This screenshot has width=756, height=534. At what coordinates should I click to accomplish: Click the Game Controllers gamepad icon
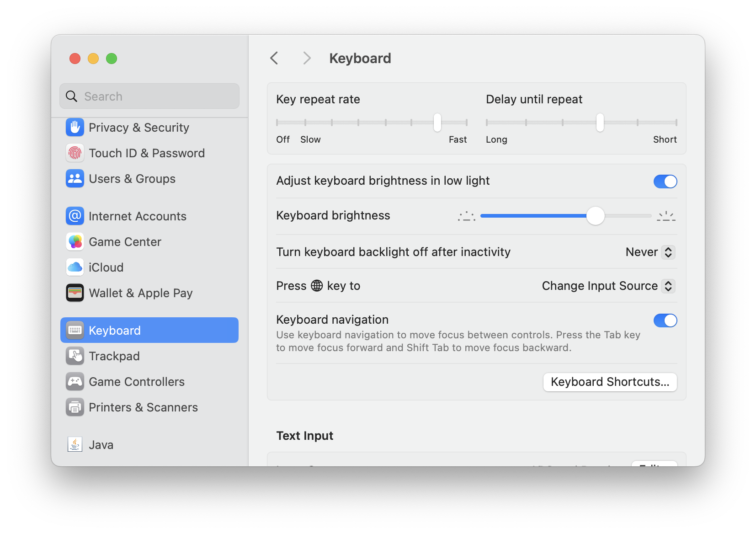pyautogui.click(x=75, y=381)
